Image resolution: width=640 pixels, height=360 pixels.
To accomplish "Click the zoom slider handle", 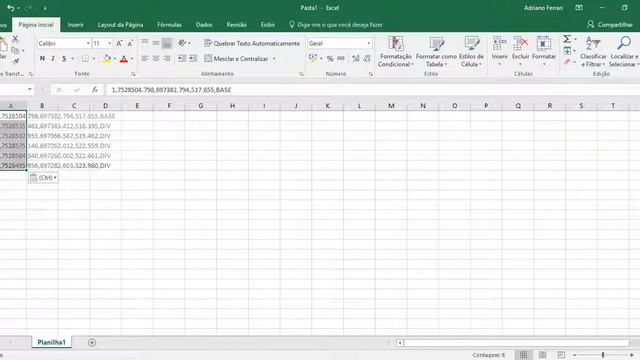I will coord(603,355).
